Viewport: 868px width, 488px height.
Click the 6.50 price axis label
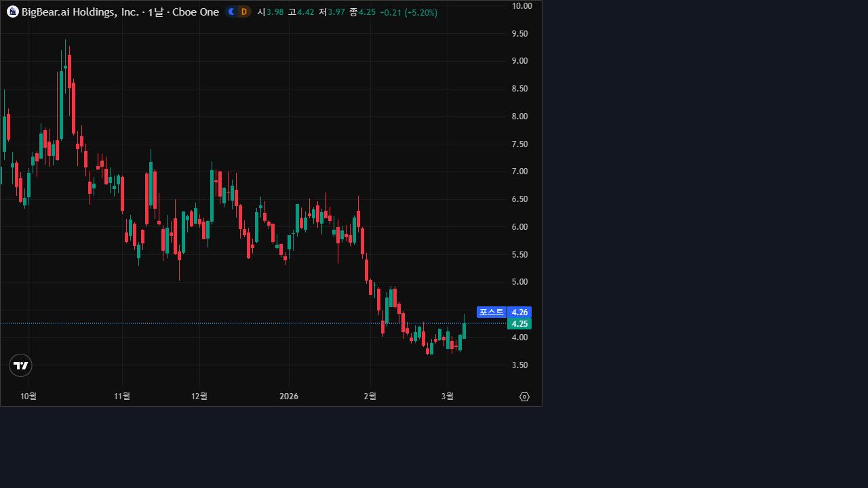[520, 199]
